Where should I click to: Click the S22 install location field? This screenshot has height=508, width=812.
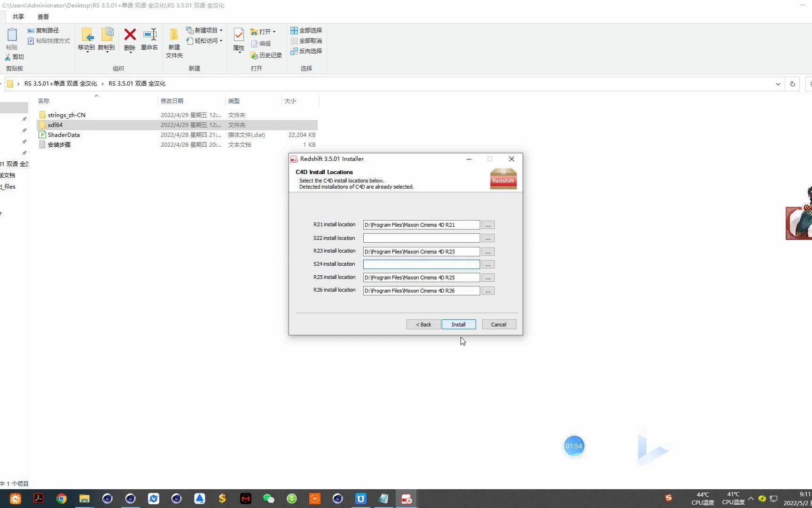[x=422, y=238]
